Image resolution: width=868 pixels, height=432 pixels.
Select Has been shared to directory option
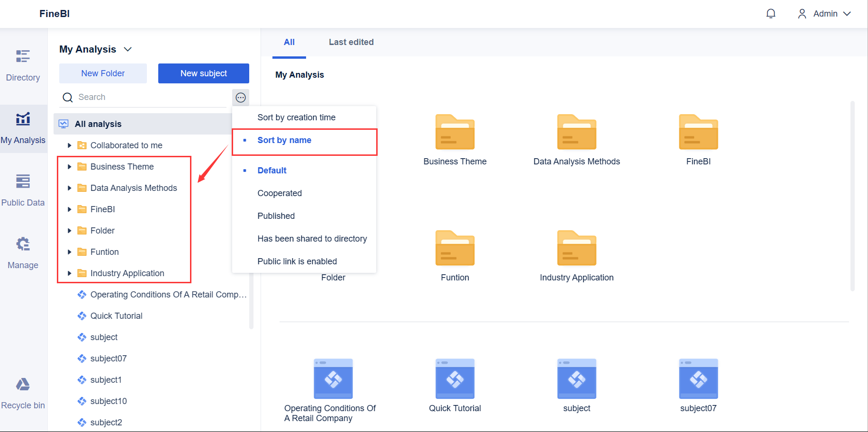coord(312,238)
